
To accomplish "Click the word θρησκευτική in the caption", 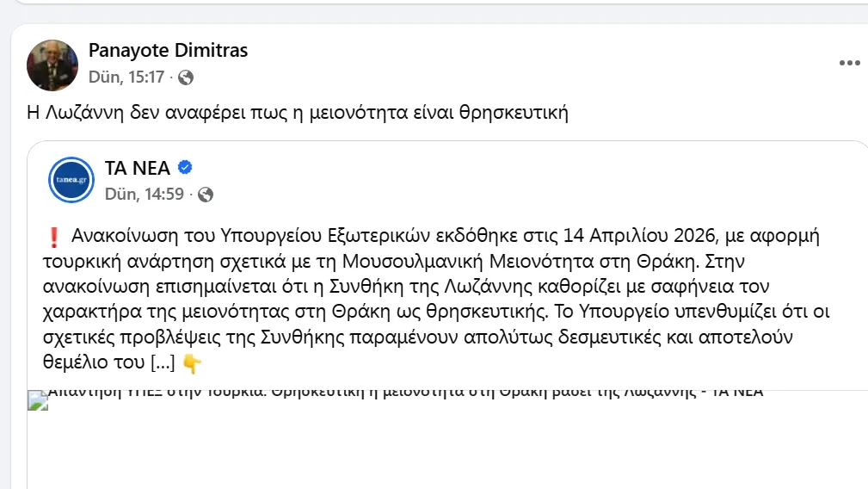I will pyautogui.click(x=514, y=113).
